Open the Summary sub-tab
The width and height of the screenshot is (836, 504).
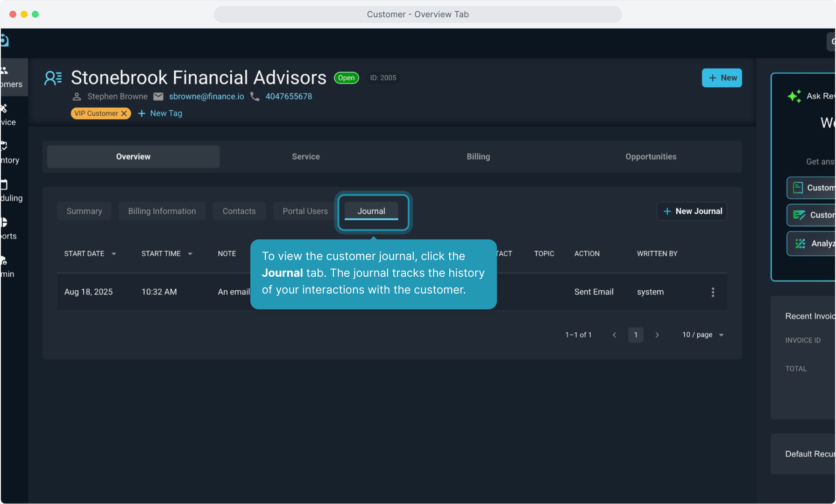point(85,211)
